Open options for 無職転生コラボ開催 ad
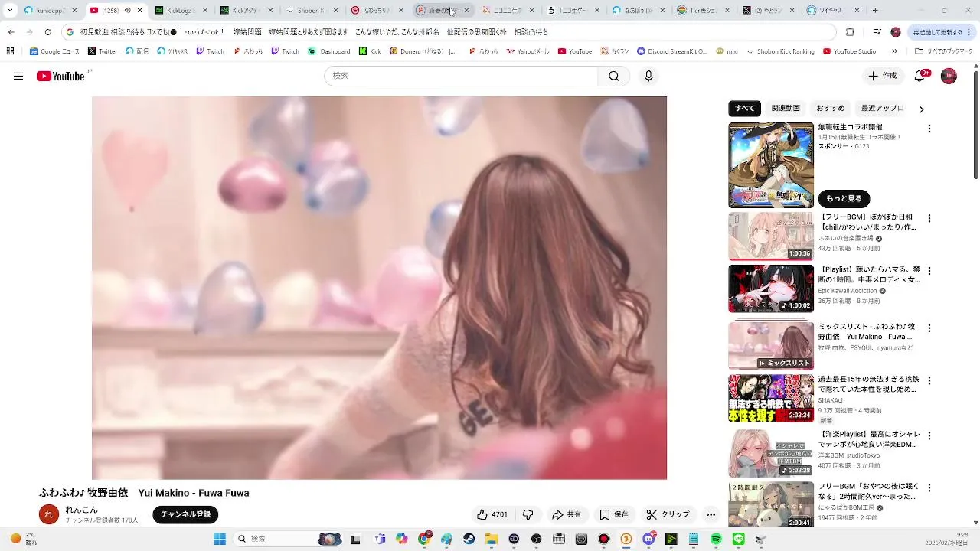The width and height of the screenshot is (980, 551). [929, 129]
